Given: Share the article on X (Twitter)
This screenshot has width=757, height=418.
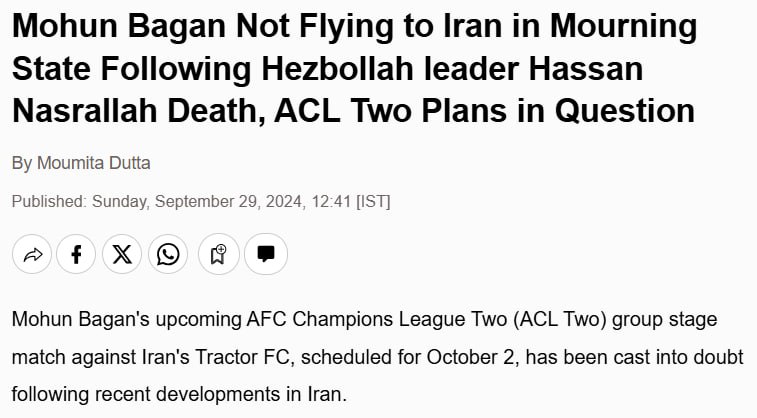Looking at the screenshot, I should (122, 254).
